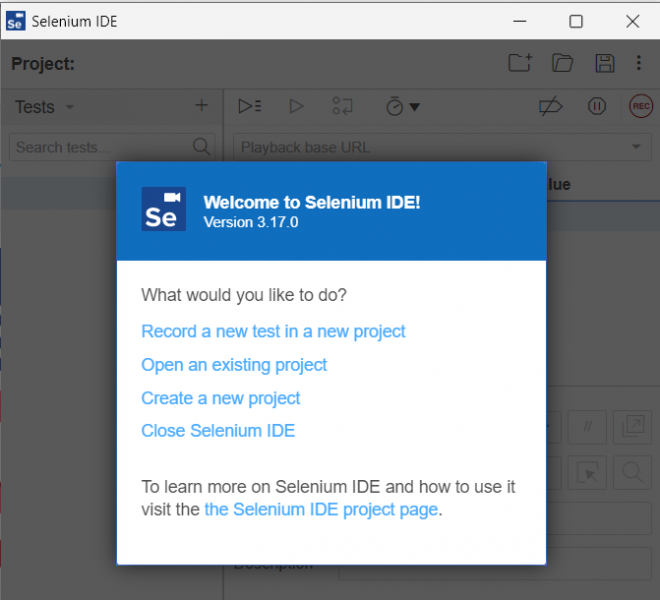Open the Selenium IDE project page link
Image resolution: width=660 pixels, height=600 pixels.
321,509
